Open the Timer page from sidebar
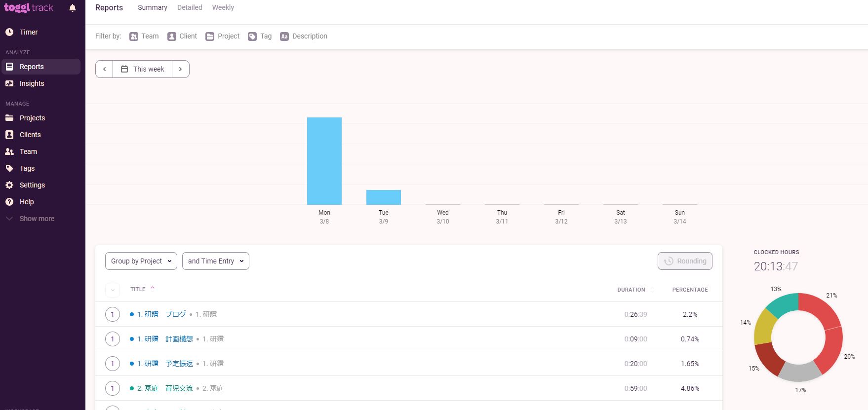 pos(28,32)
